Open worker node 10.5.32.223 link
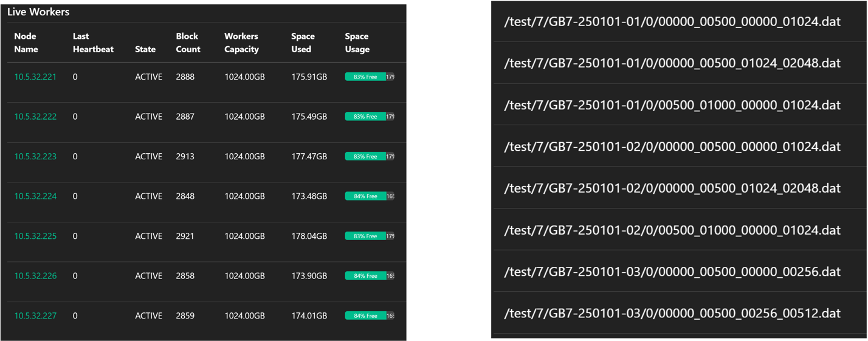Viewport: 868px width, 341px height. [x=35, y=157]
